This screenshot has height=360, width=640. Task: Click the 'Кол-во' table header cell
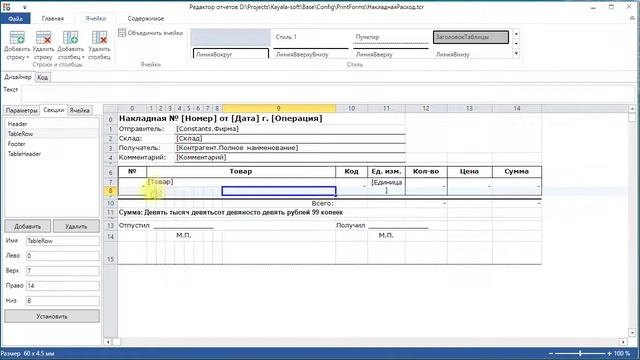point(426,171)
